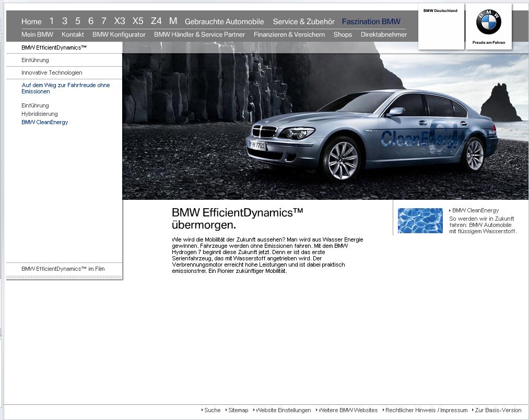Launch the BMW Konfigurator
The height and width of the screenshot is (420, 529).
pos(119,34)
